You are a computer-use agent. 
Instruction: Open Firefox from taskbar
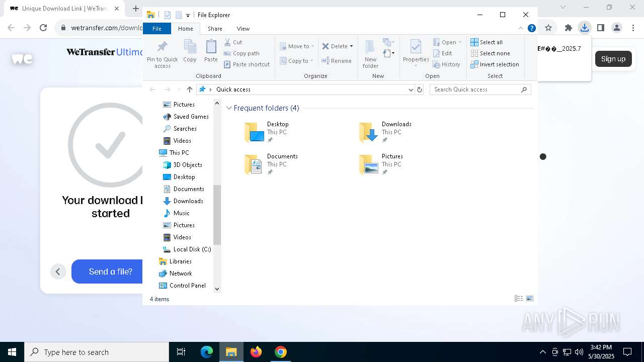click(256, 352)
